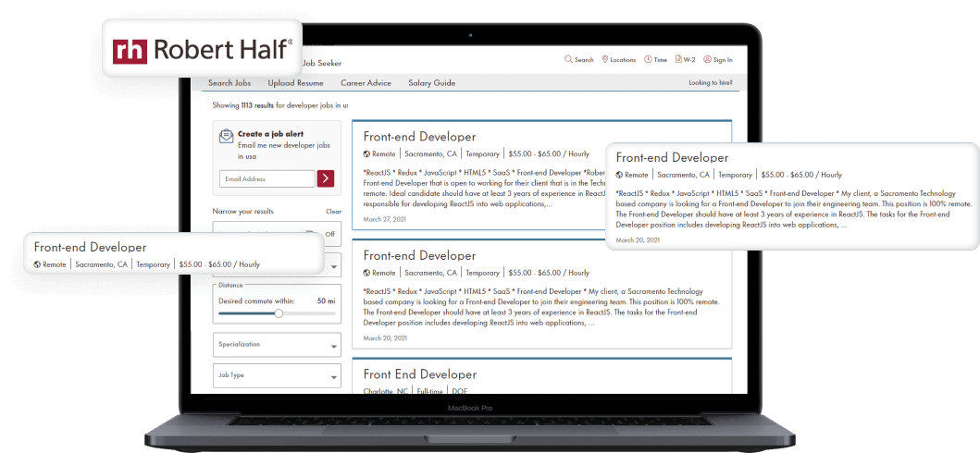
Task: Click the Clear link for filters
Action: pos(333,212)
